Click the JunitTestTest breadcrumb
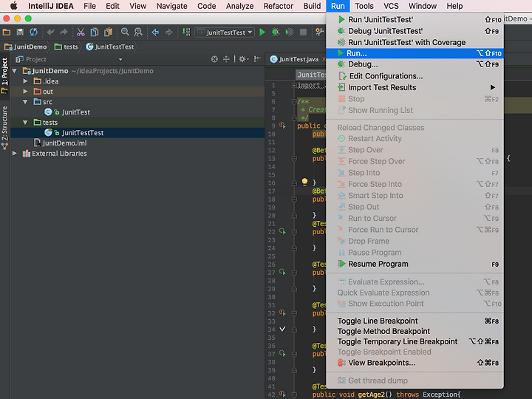 click(110, 47)
